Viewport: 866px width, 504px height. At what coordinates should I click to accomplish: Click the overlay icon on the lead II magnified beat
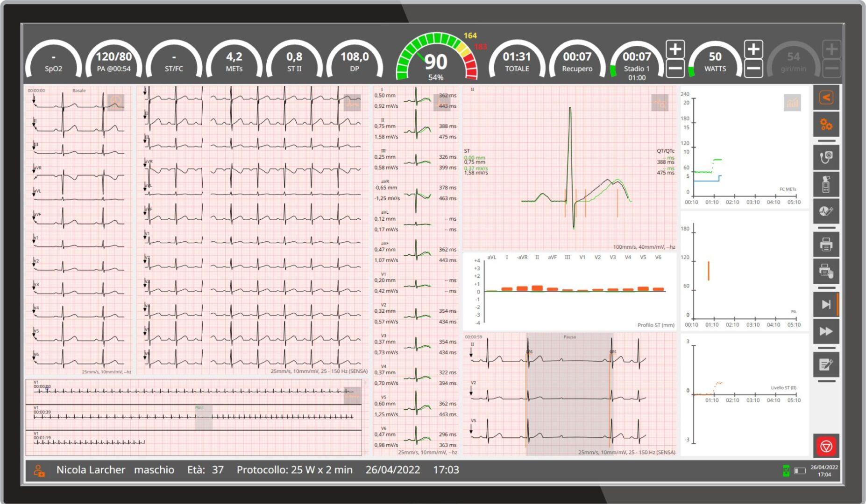[x=660, y=103]
